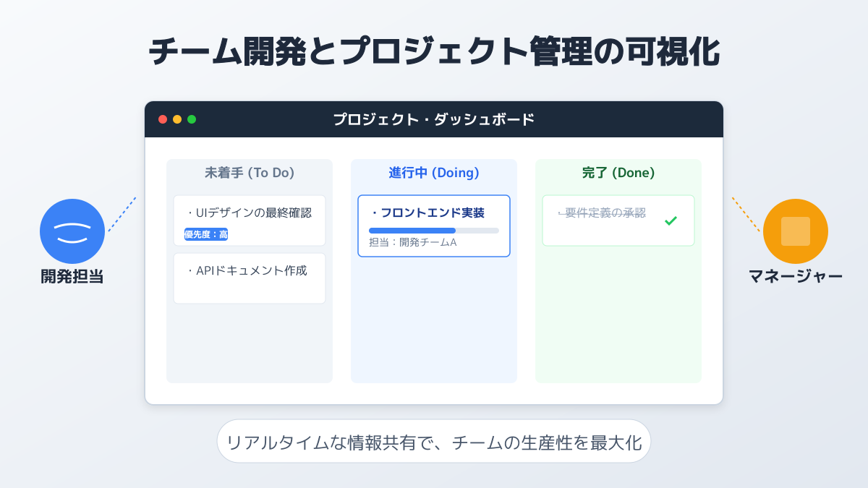Click the プロジェクト・ダッシュボード window title
Screen dimensions: 868x488
click(434, 119)
